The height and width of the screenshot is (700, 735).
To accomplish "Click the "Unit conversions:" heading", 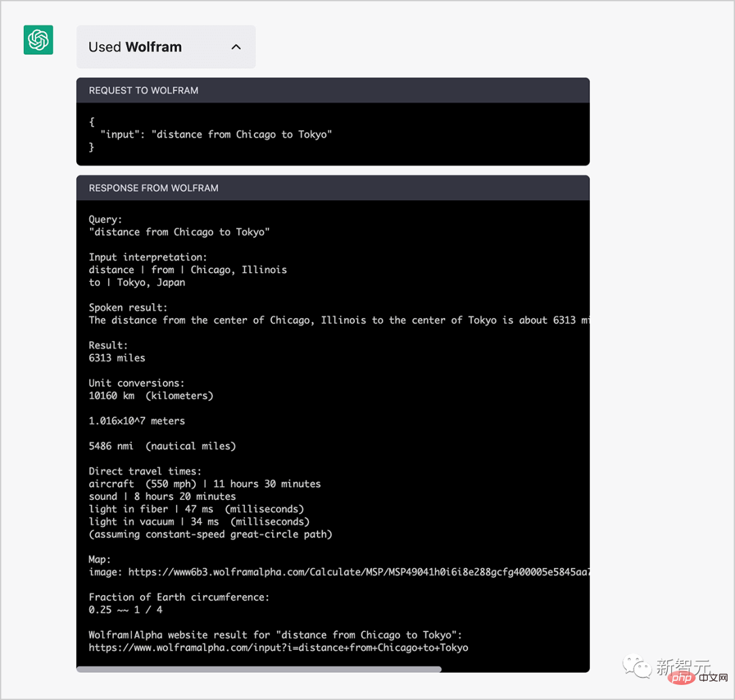I will [136, 383].
